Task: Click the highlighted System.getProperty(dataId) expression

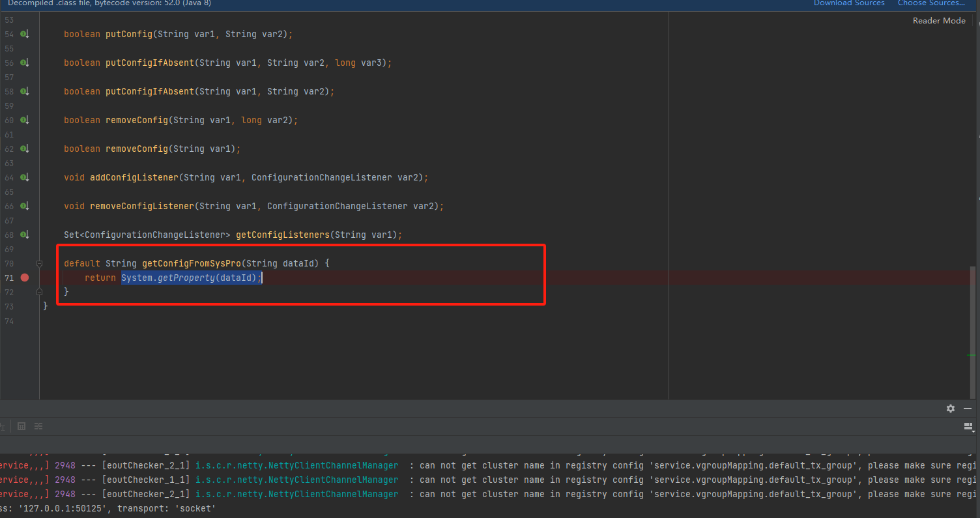Action: [x=192, y=278]
